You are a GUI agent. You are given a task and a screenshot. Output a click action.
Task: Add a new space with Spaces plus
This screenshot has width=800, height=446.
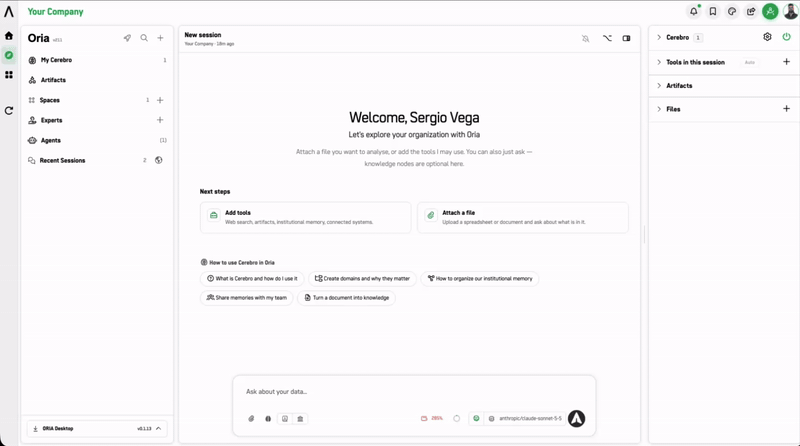[x=160, y=100]
